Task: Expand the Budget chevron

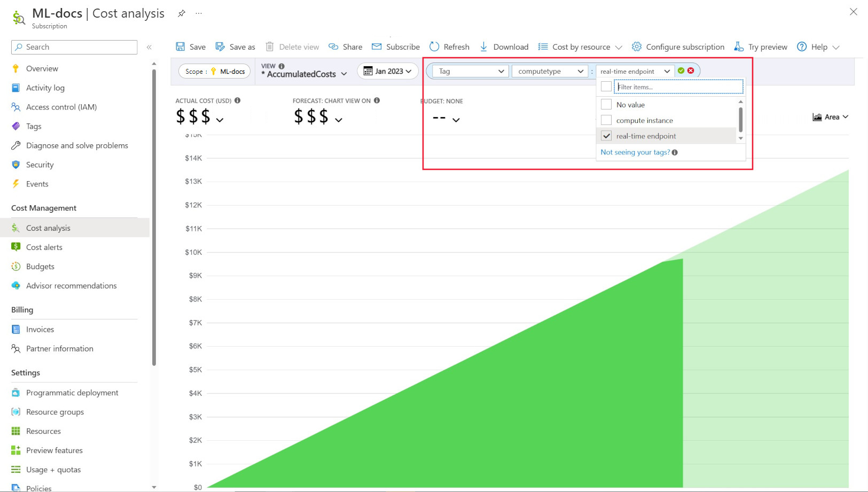Action: (x=456, y=120)
